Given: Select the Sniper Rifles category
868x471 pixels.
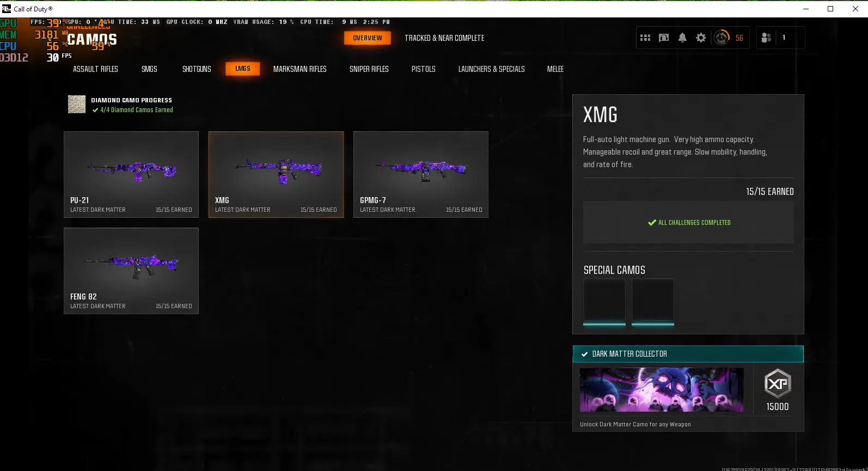Looking at the screenshot, I should click(369, 69).
